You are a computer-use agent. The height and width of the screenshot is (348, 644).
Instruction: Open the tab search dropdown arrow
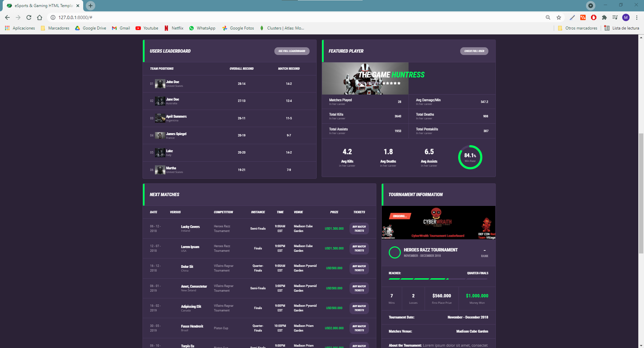click(591, 5)
